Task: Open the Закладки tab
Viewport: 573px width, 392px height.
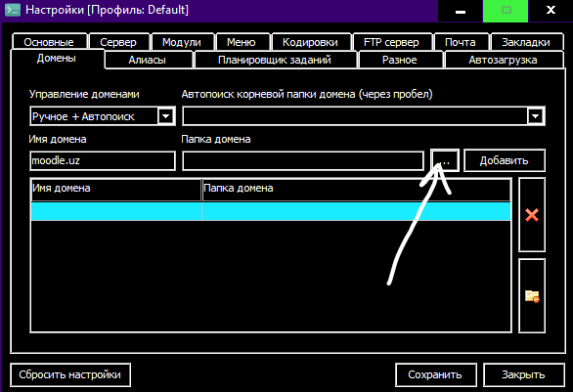Action: (x=526, y=42)
